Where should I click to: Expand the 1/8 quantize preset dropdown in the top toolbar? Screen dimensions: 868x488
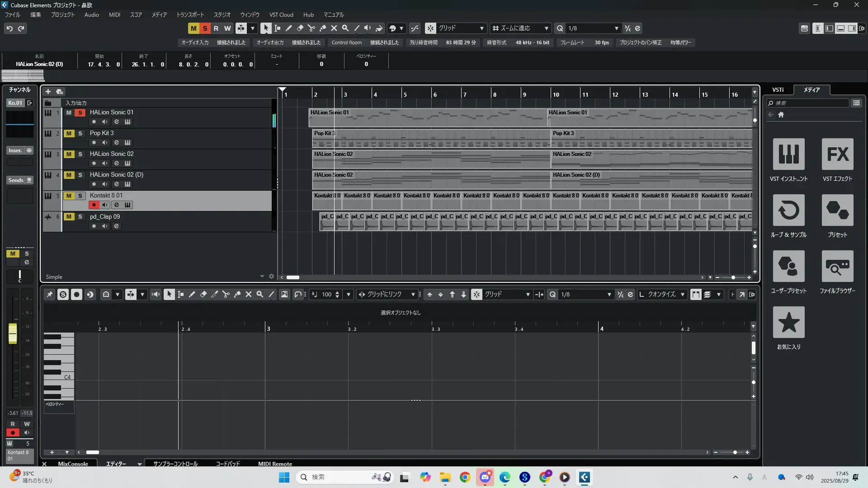(616, 28)
